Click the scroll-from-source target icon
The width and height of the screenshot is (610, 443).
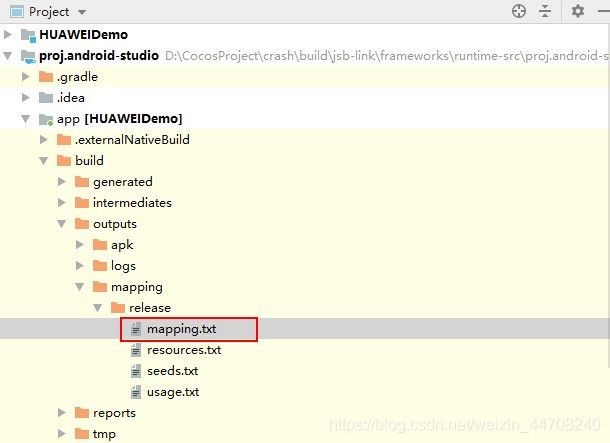point(519,11)
